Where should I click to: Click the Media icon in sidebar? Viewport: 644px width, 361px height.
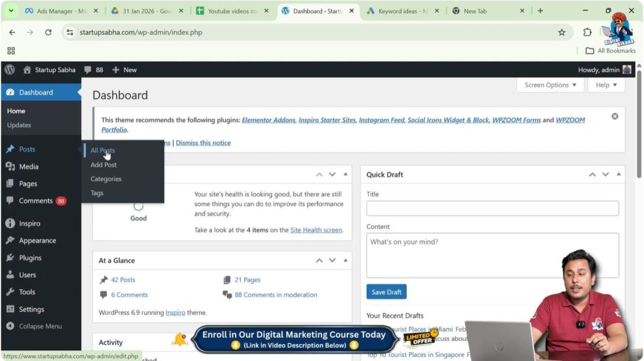10,166
